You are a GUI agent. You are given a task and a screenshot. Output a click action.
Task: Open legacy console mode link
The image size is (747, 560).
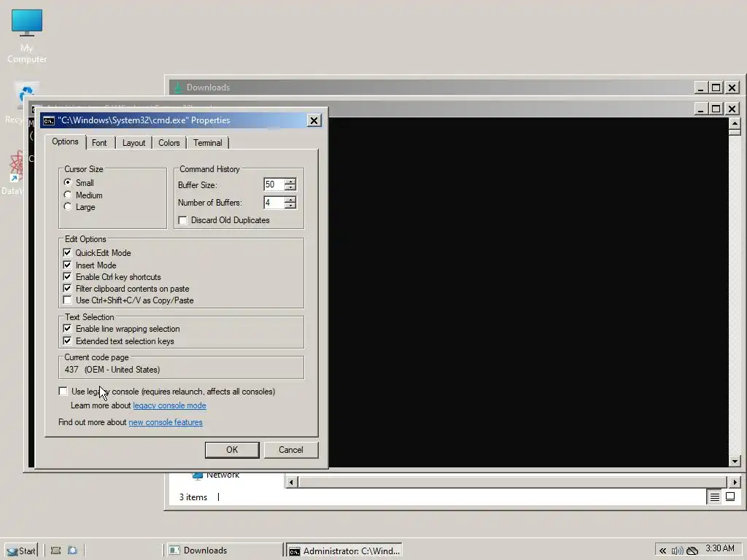[x=169, y=405]
